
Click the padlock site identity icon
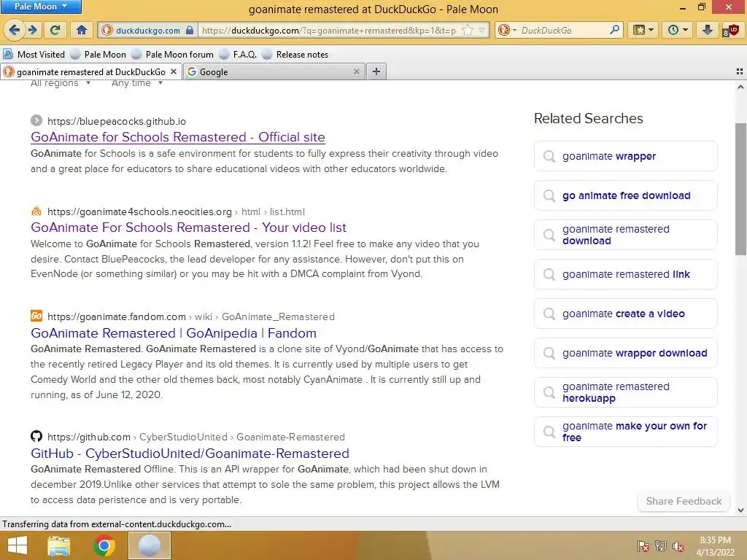tap(190, 30)
